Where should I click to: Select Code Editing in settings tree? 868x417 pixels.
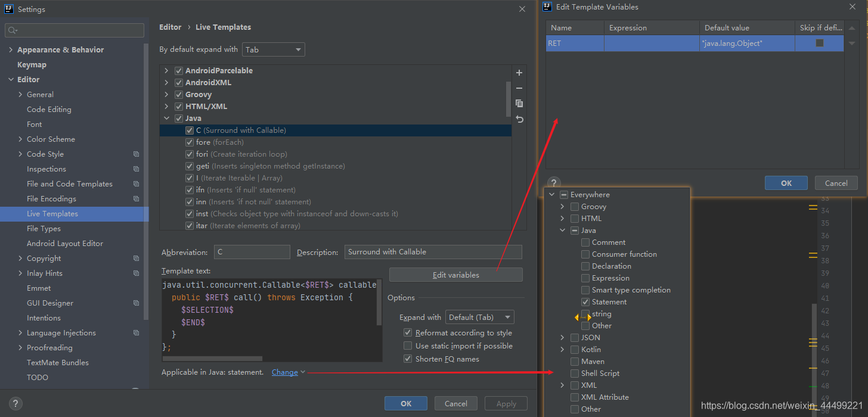click(49, 110)
